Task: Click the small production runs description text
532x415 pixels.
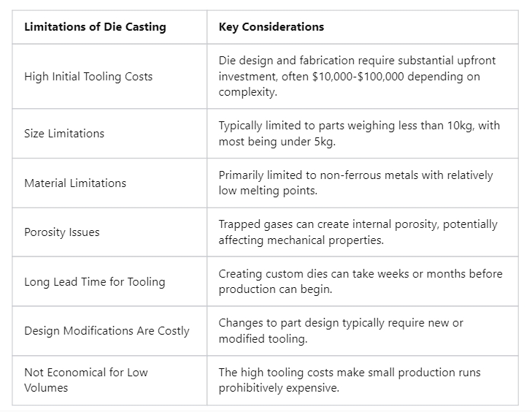Action: (350, 373)
